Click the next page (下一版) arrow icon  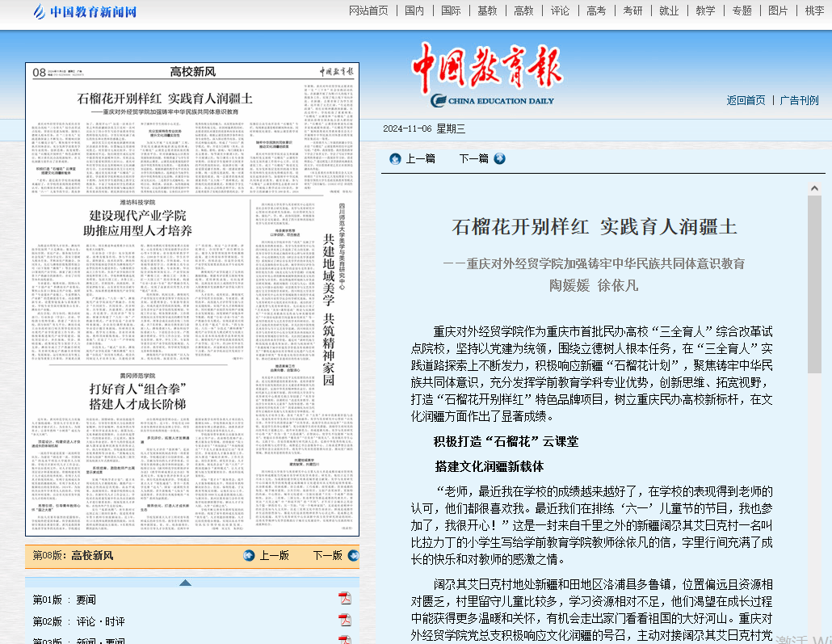tap(353, 555)
